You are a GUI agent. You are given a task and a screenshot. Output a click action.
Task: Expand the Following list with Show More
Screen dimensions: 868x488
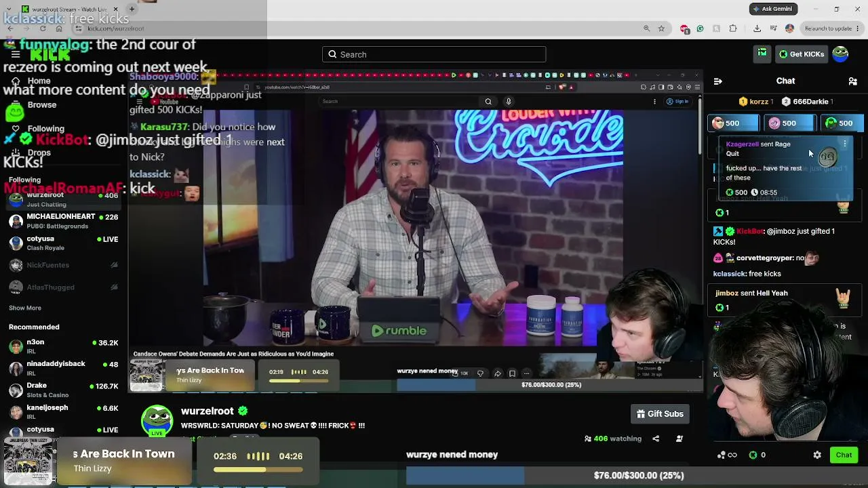(25, 308)
